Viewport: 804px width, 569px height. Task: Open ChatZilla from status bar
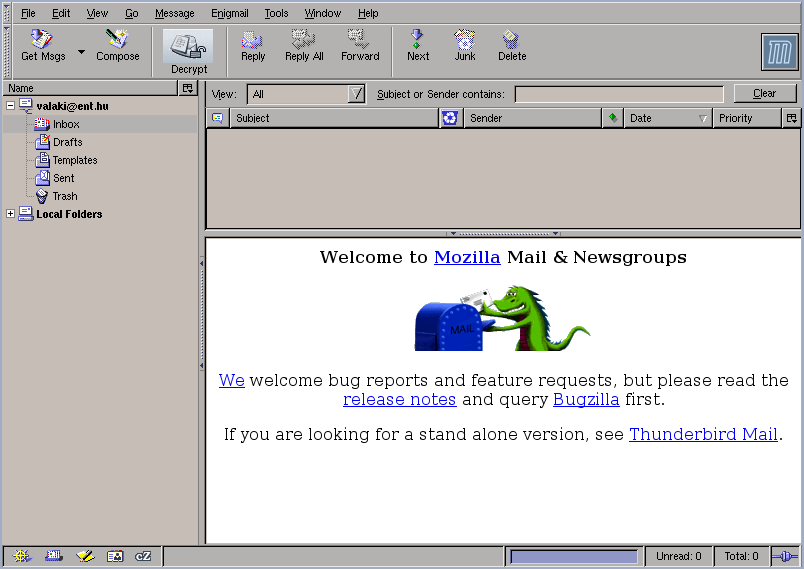[143, 556]
